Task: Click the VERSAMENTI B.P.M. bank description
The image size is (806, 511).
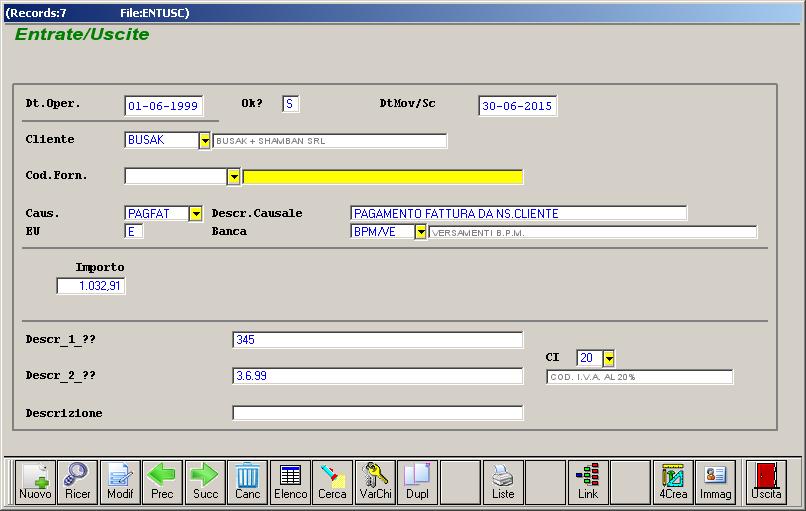Action: (x=478, y=233)
